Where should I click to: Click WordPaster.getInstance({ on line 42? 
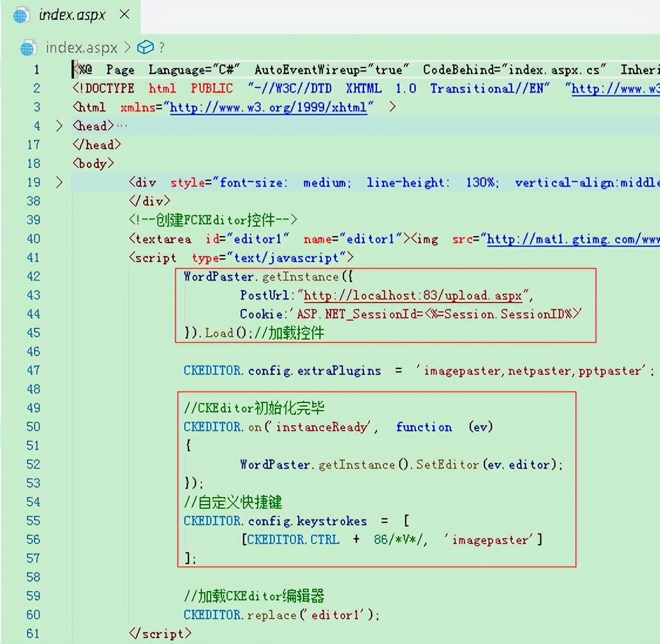click(x=268, y=277)
